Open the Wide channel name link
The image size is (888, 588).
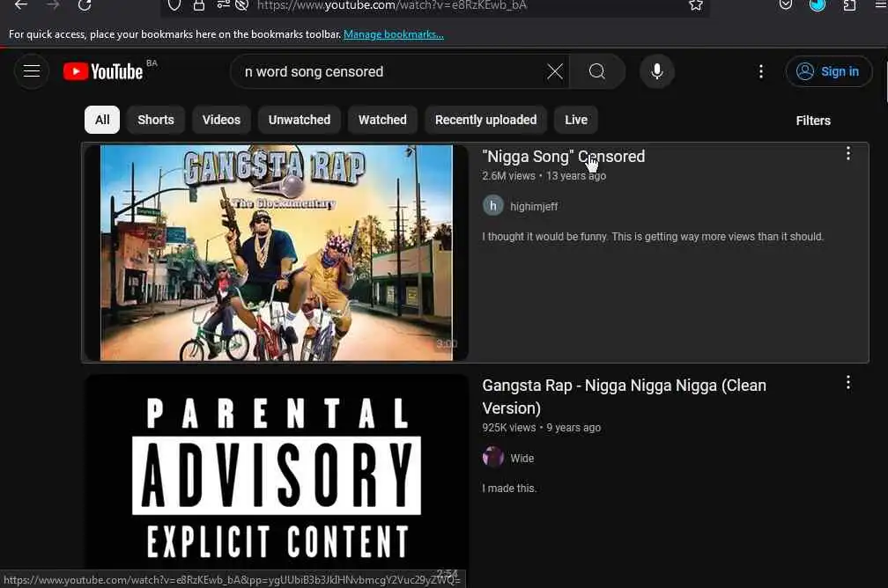[x=522, y=459]
